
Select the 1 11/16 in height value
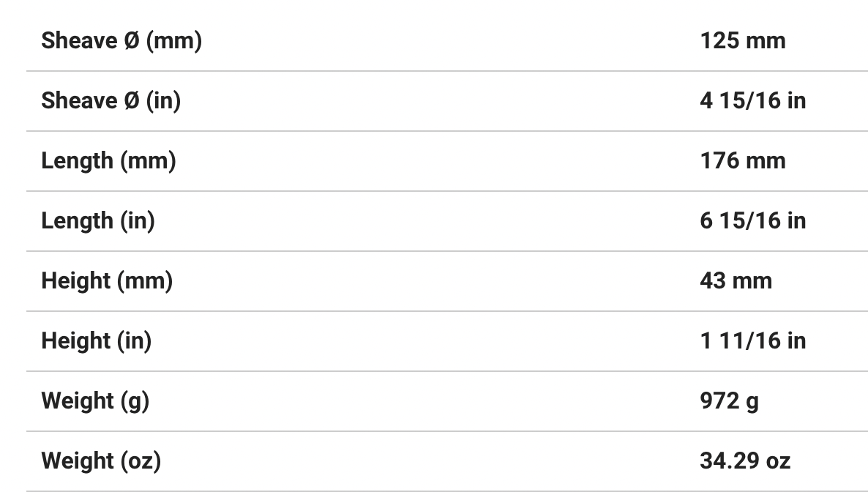[x=752, y=341]
